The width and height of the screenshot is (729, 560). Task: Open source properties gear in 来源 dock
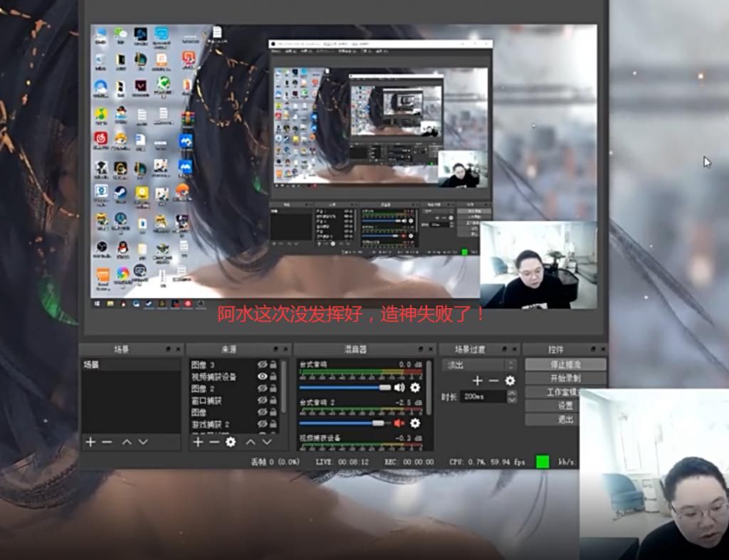pyautogui.click(x=231, y=442)
